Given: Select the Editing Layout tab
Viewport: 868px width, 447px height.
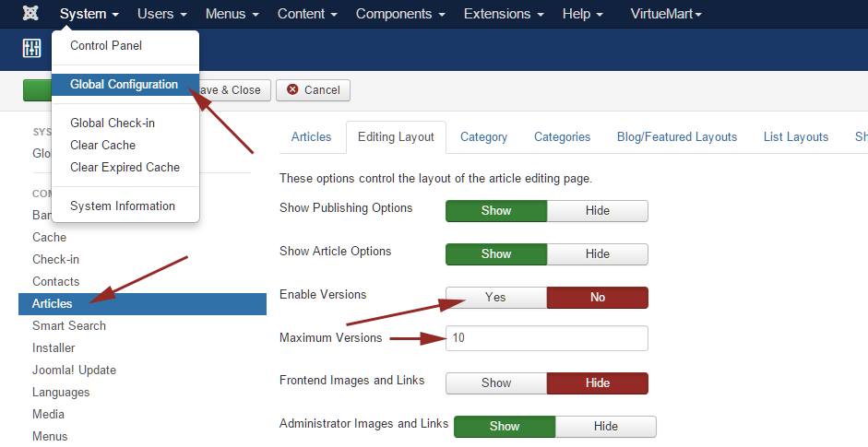Looking at the screenshot, I should 396,137.
